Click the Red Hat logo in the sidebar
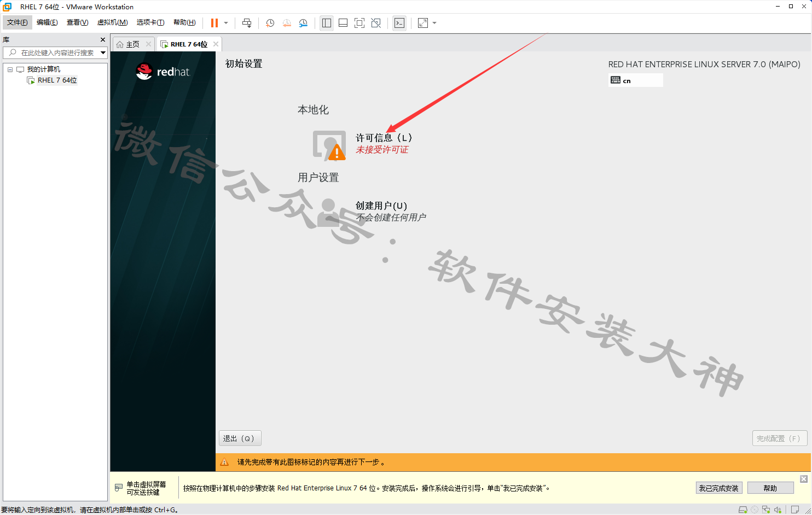This screenshot has width=812, height=515. [x=163, y=72]
